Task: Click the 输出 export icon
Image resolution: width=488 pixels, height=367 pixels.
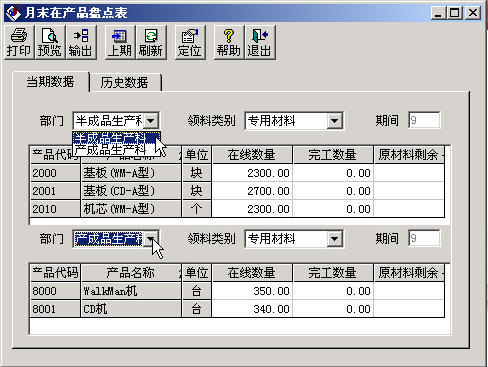Action: click(x=80, y=43)
